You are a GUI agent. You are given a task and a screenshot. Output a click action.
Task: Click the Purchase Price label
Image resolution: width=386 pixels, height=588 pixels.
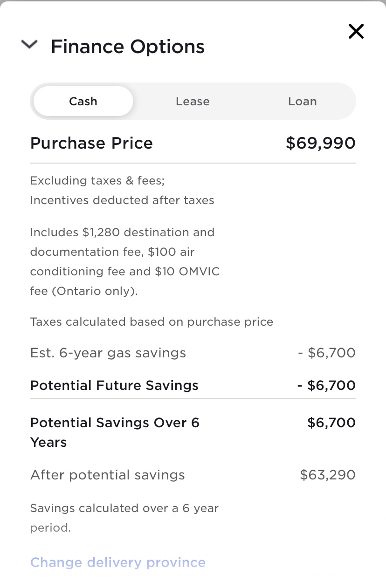pyautogui.click(x=91, y=143)
